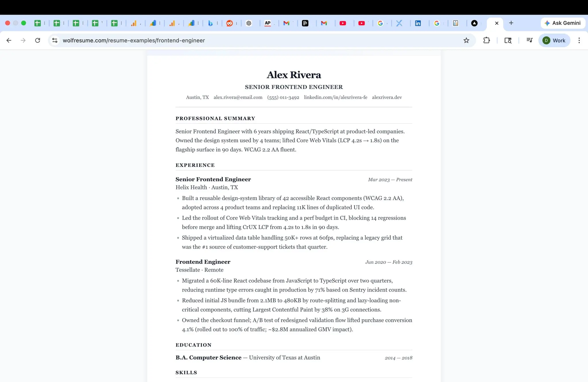Open the alexrivera.dev website link
The image size is (588, 382).
[x=387, y=97]
